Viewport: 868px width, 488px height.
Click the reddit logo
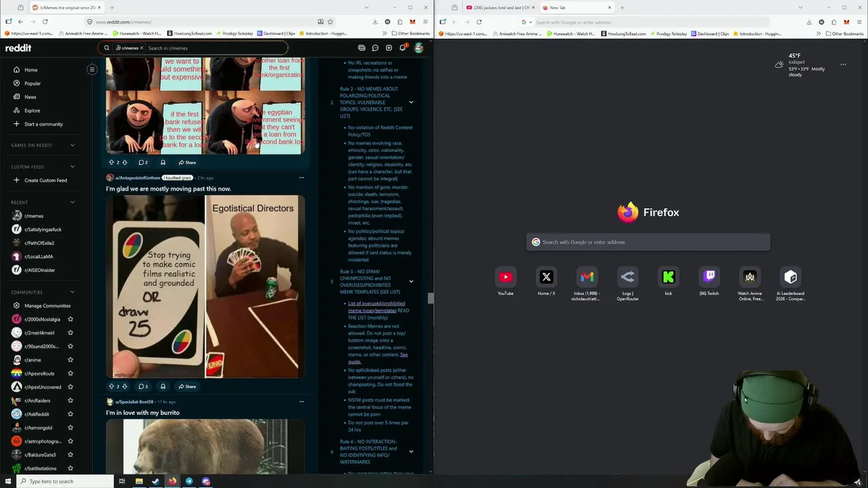click(18, 48)
